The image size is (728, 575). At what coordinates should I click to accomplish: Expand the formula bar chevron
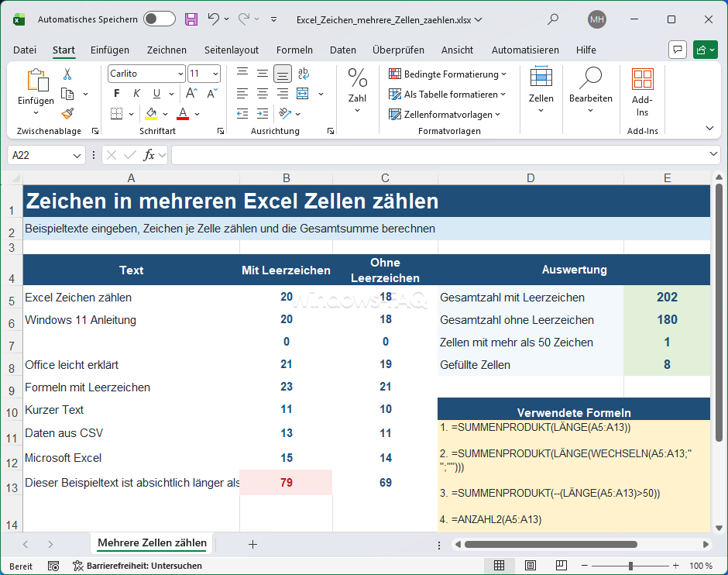713,153
